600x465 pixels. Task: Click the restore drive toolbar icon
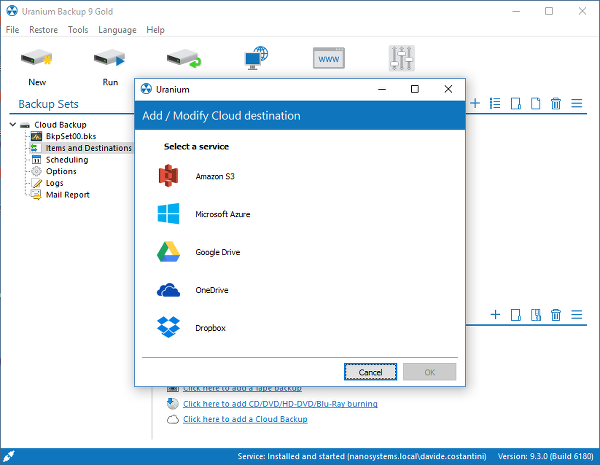tap(184, 59)
